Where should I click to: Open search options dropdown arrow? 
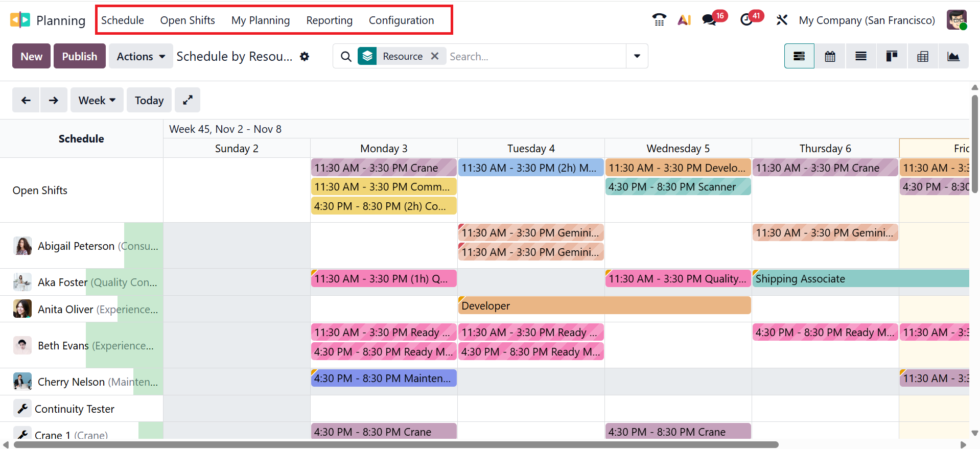point(637,56)
